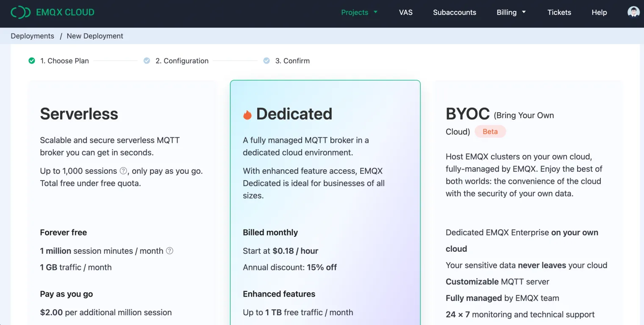644x325 pixels.
Task: Open the user avatar profile menu
Action: coord(633,12)
